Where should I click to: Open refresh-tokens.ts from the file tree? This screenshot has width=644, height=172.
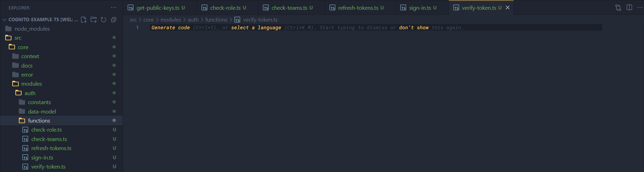(61, 148)
